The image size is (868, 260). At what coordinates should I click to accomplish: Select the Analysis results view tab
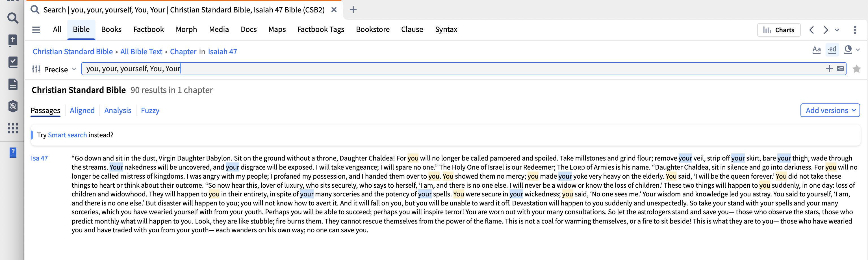pyautogui.click(x=118, y=110)
